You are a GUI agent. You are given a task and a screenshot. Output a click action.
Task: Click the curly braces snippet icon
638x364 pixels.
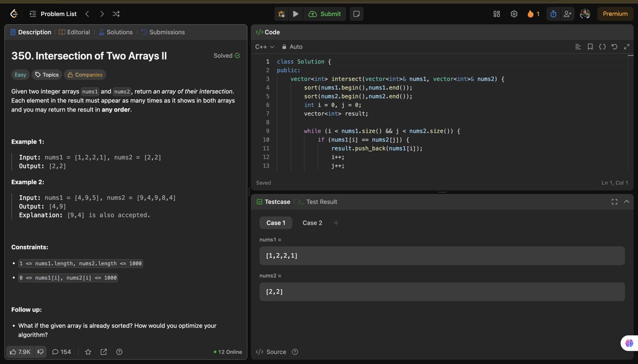tap(602, 47)
